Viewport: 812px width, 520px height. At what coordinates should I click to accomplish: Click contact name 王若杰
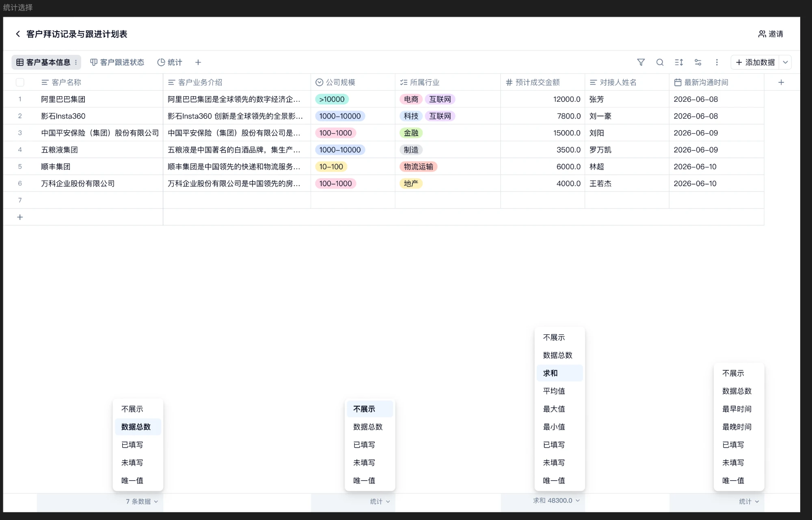600,183
